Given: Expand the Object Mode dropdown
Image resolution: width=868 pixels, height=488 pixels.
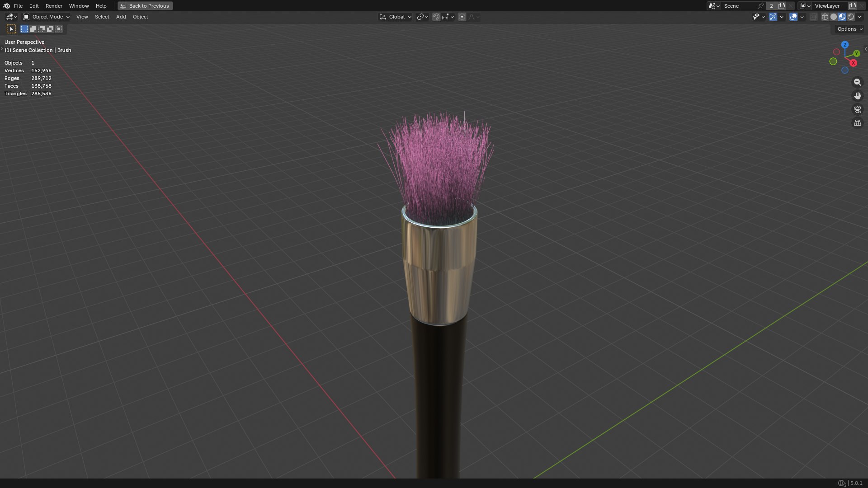Looking at the screenshot, I should (47, 17).
